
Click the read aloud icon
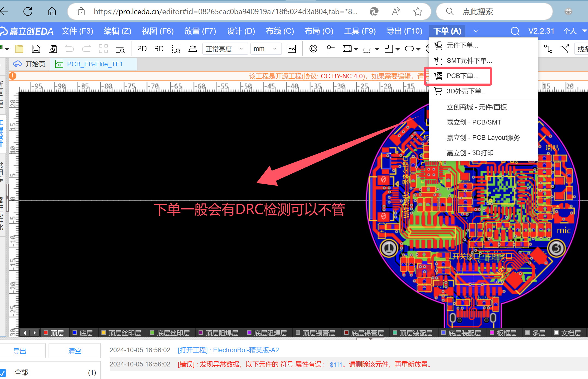(x=396, y=11)
